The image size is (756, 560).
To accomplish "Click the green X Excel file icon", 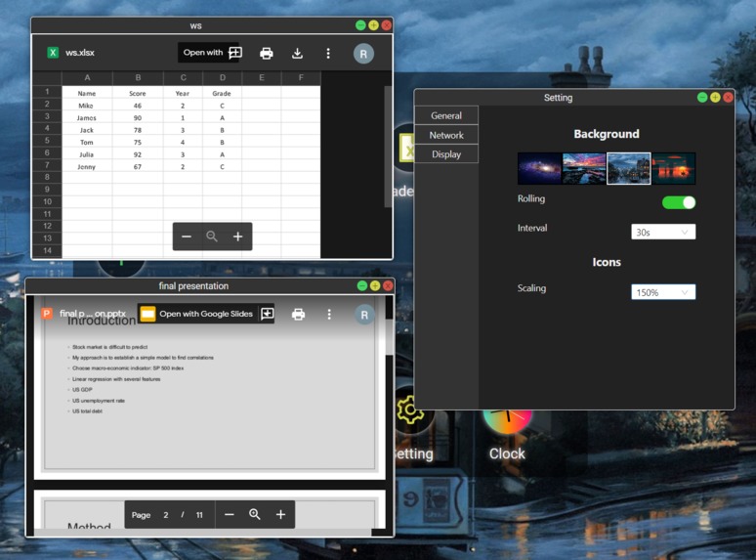I will pos(53,53).
